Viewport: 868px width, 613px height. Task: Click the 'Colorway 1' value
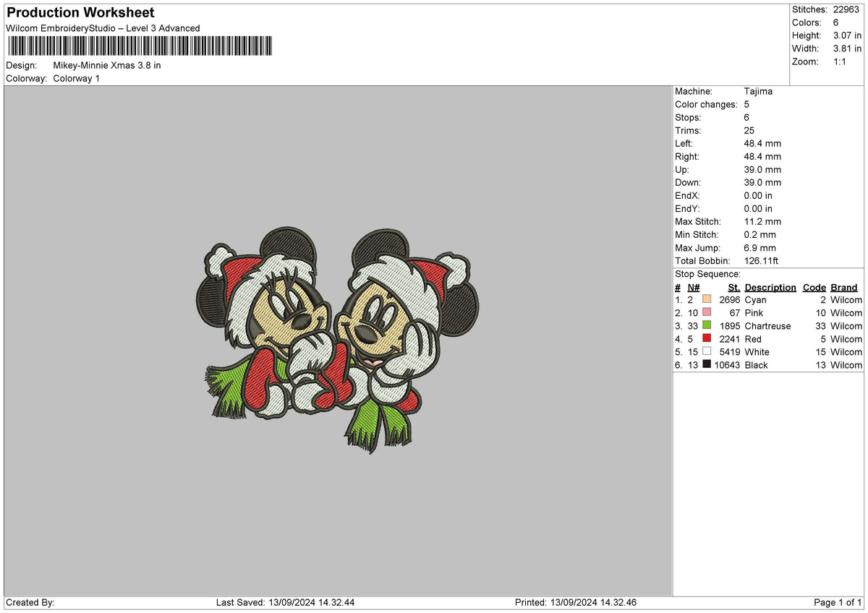pyautogui.click(x=77, y=78)
